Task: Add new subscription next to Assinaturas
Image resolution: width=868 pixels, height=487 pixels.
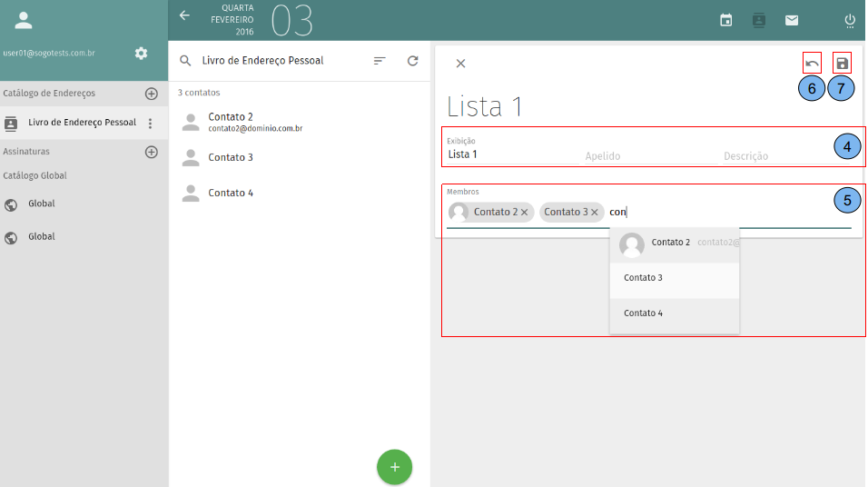Action: pos(152,152)
